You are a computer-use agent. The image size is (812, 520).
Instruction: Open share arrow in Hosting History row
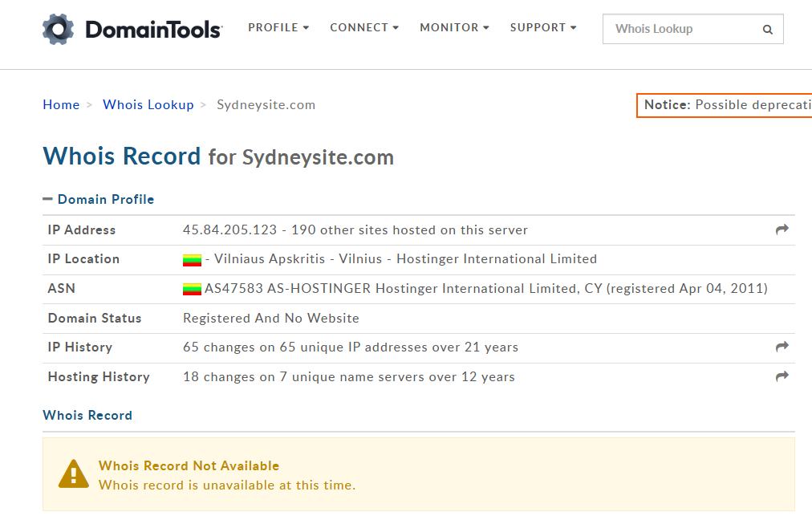(782, 376)
